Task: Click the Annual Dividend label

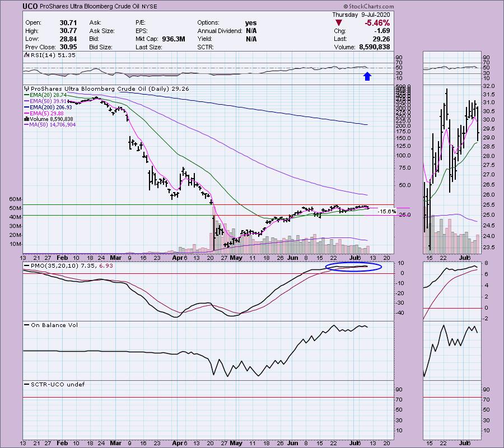Action: pos(220,31)
